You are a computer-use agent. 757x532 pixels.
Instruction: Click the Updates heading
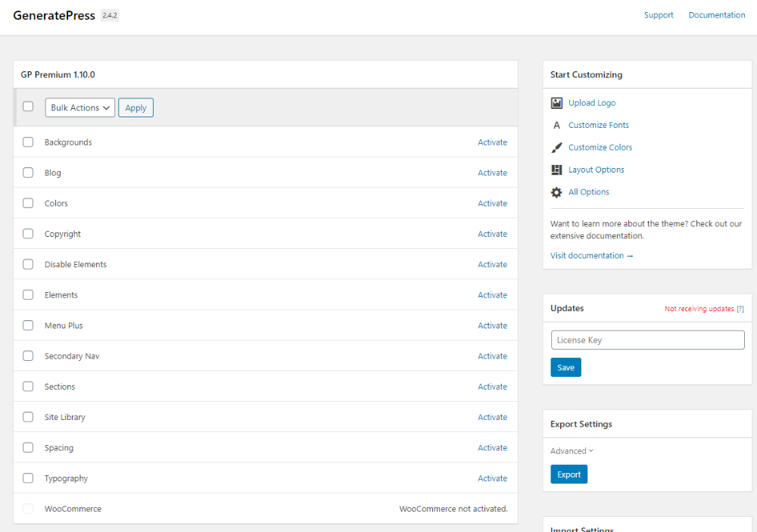[x=567, y=308]
